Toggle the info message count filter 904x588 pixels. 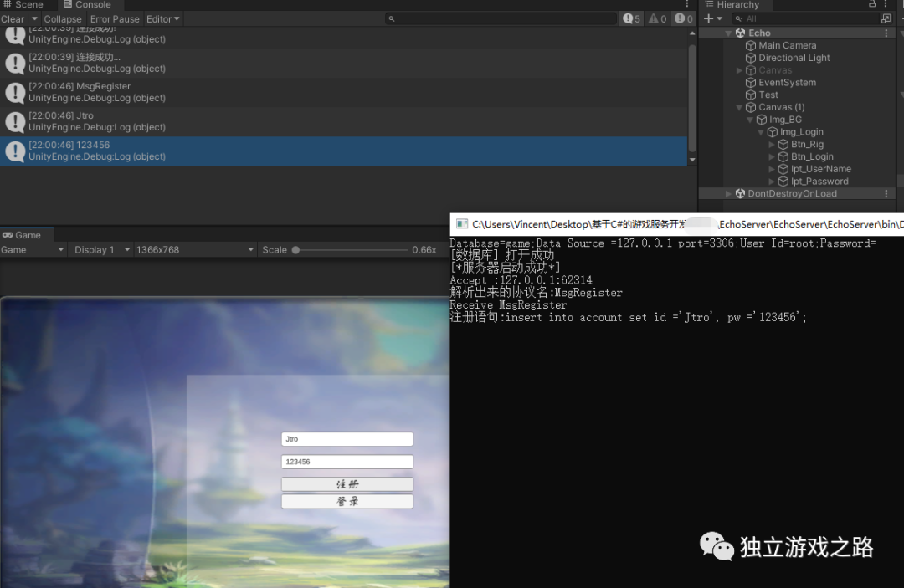631,19
